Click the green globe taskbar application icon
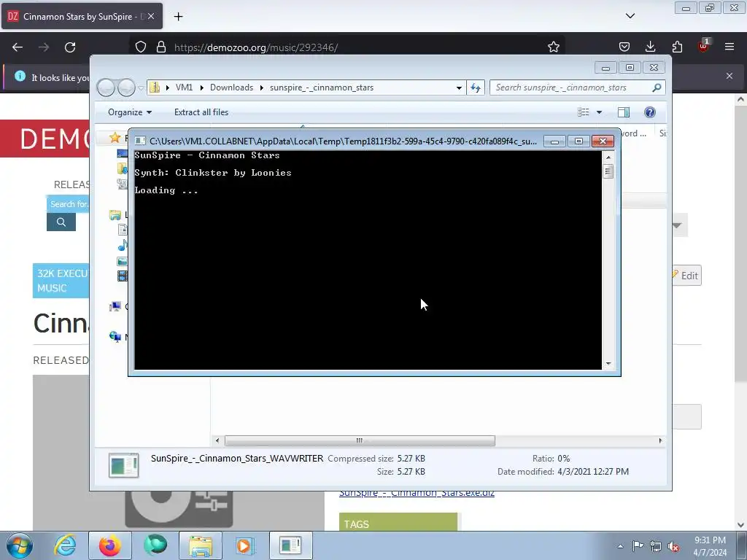Viewport: 747px width, 560px height. (155, 545)
